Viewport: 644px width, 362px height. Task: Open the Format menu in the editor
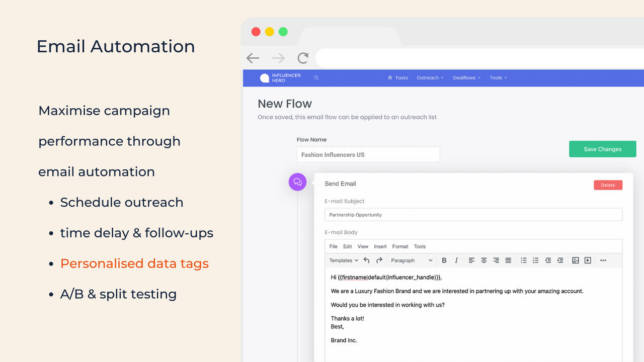[x=400, y=246]
